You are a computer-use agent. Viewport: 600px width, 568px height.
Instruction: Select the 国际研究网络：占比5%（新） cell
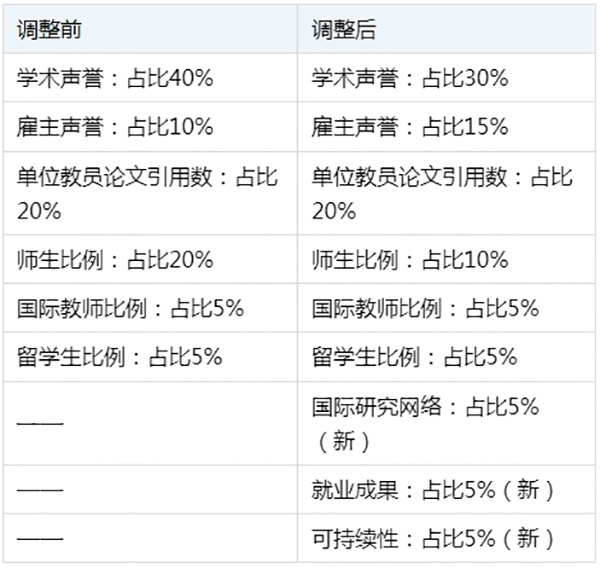(x=447, y=423)
